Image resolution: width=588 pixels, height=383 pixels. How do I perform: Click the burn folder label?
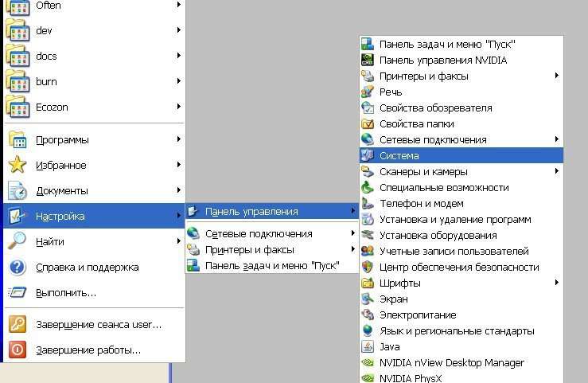(46, 82)
